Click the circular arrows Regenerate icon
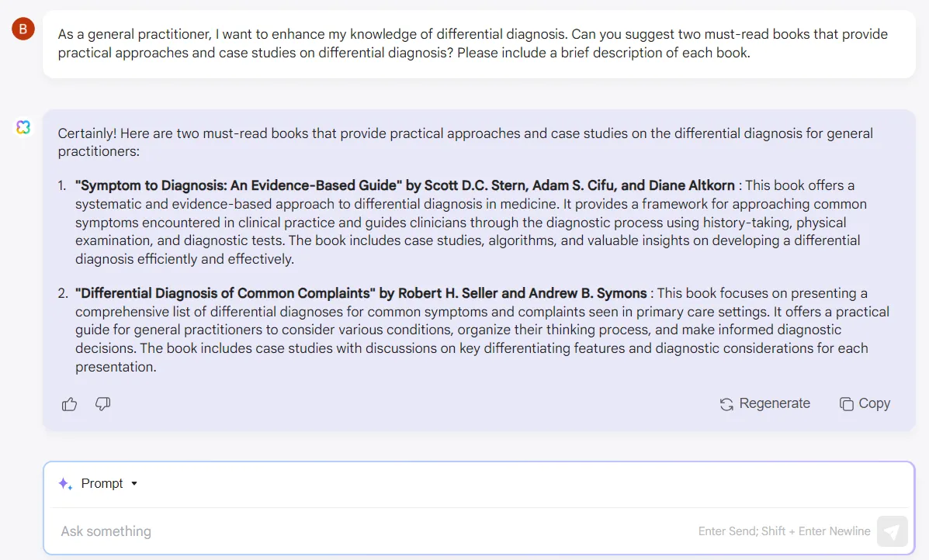This screenshot has height=560, width=929. pos(726,404)
